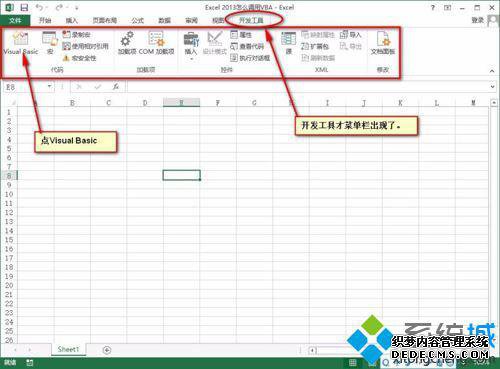
Task: Click View Code (查看代码)
Action: point(247,46)
